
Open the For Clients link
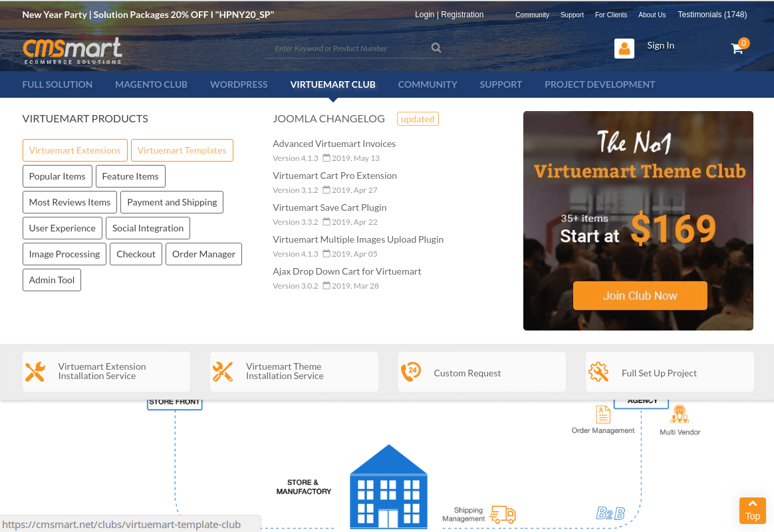tap(610, 15)
